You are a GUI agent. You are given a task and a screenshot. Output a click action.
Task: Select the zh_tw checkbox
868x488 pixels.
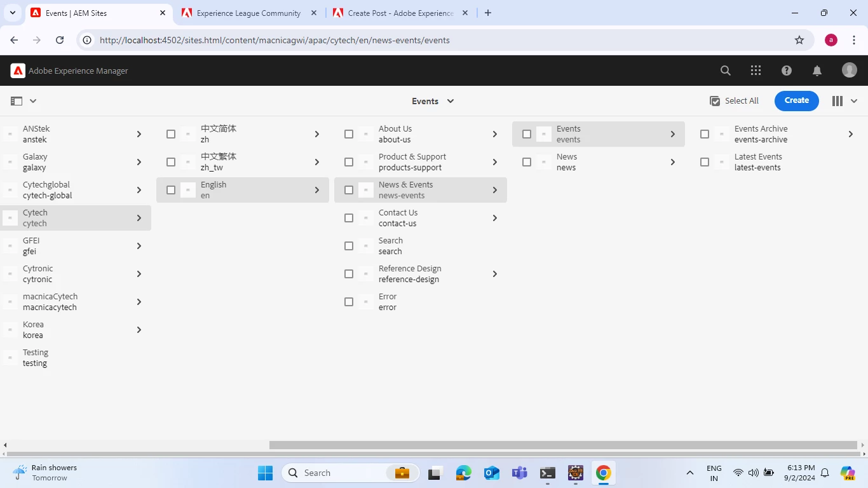point(171,162)
